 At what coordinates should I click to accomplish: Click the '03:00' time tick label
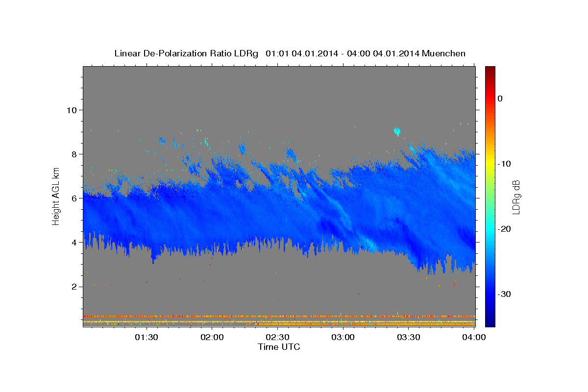tap(343, 337)
